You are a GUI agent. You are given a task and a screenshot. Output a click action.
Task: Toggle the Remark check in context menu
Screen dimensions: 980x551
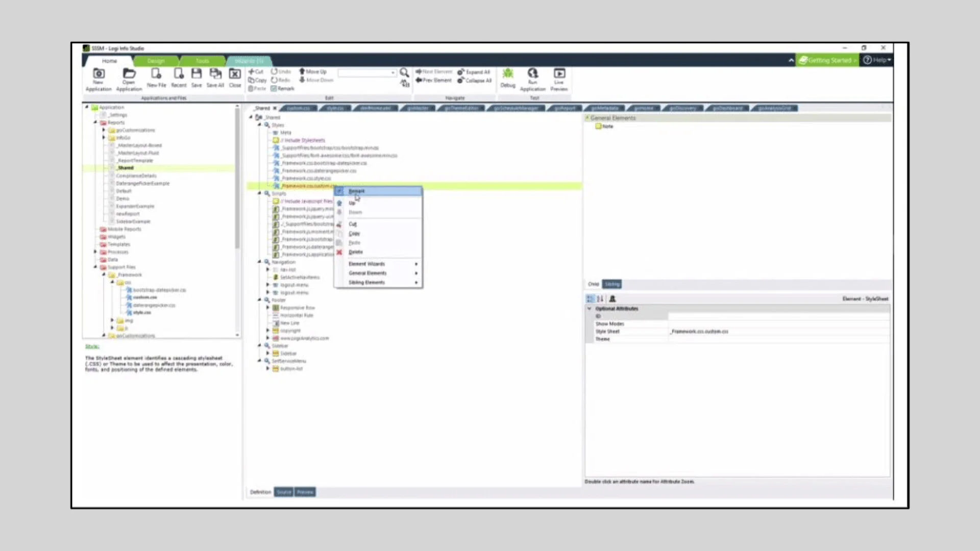[340, 191]
